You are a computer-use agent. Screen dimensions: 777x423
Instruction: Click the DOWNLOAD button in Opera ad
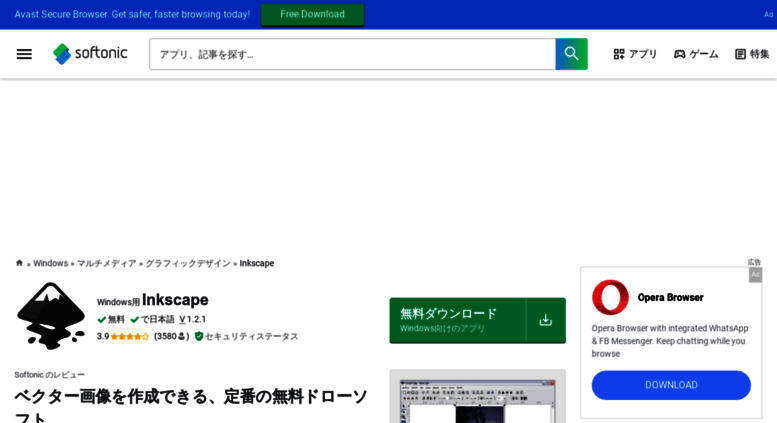671,385
